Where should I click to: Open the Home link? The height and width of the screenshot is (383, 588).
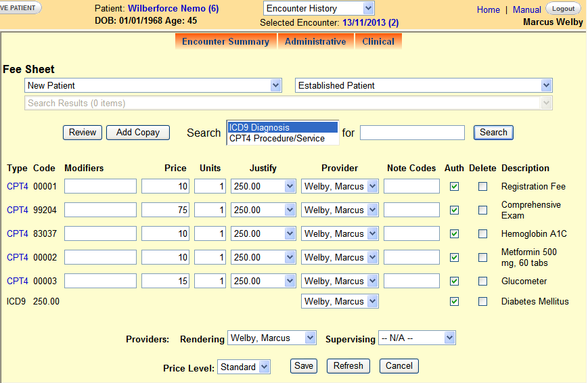[488, 9]
